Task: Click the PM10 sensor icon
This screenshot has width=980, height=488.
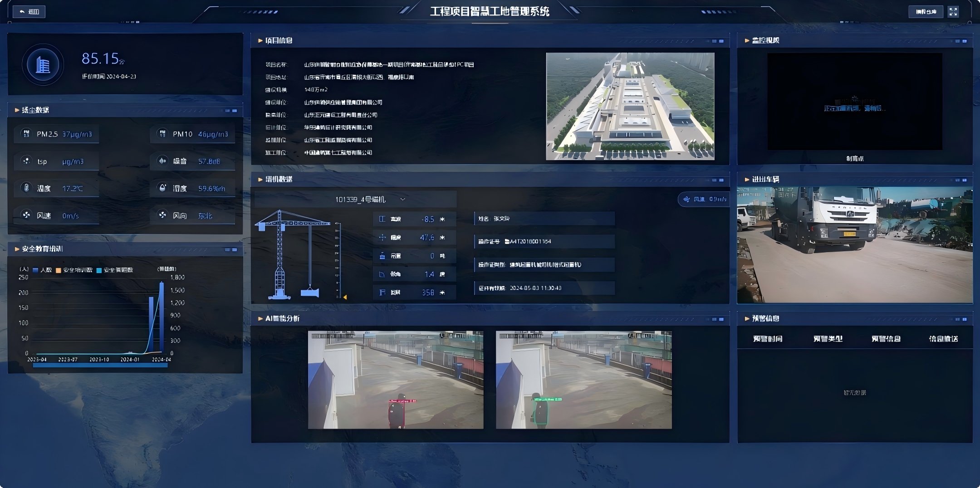Action: point(162,134)
